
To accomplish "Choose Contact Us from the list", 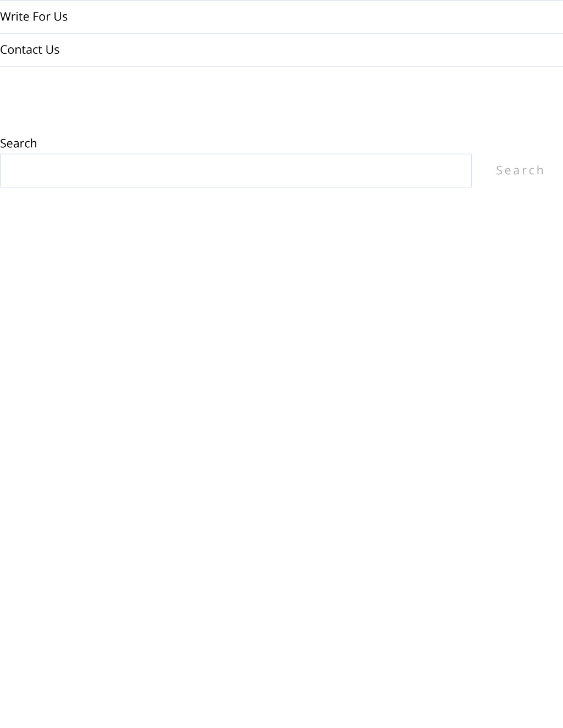I will tap(30, 50).
